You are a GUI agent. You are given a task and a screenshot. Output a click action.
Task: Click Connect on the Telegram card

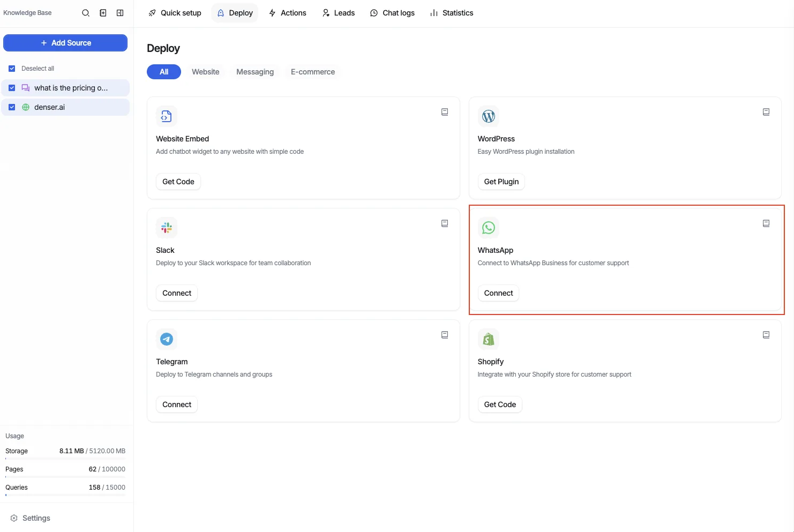(x=177, y=404)
